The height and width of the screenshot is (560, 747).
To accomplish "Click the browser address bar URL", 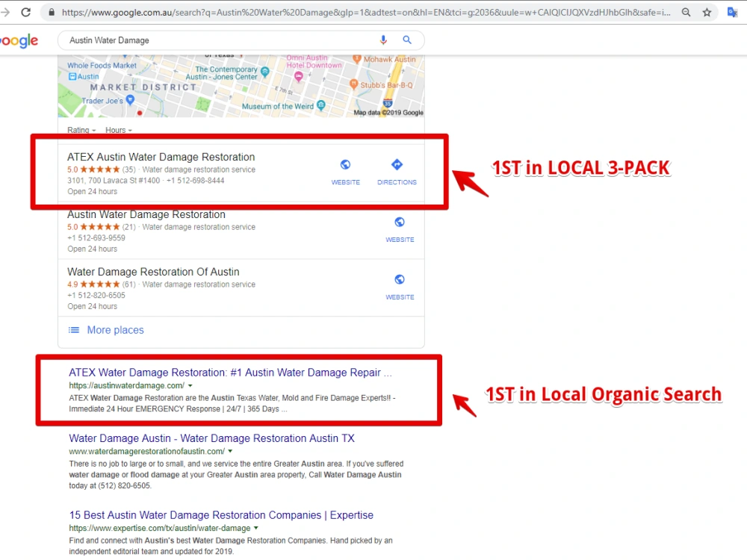I will [x=366, y=13].
